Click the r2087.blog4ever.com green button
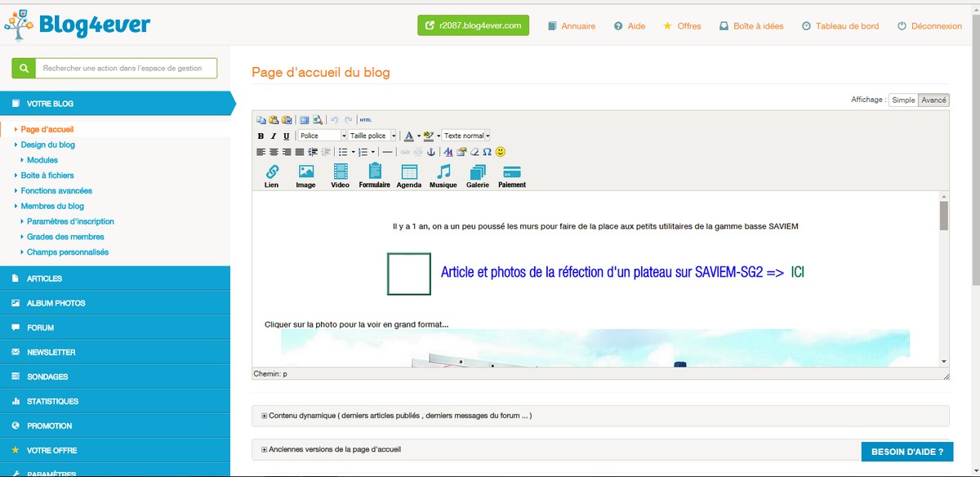980x477 pixels. [473, 25]
